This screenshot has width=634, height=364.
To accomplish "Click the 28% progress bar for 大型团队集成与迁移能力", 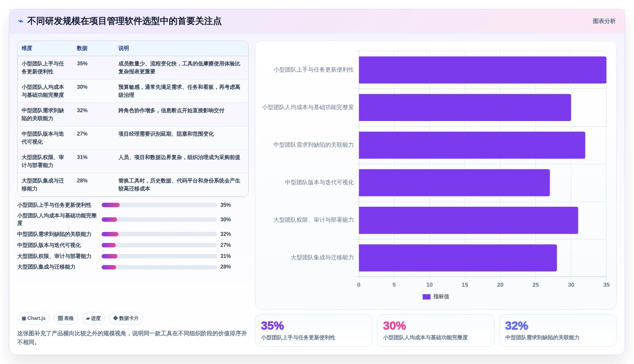I will pos(159,267).
